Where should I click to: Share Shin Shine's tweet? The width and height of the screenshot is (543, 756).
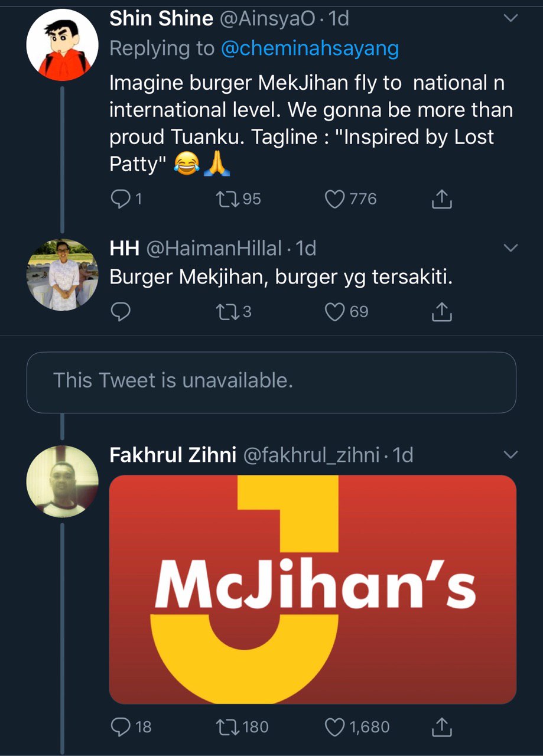tap(442, 200)
